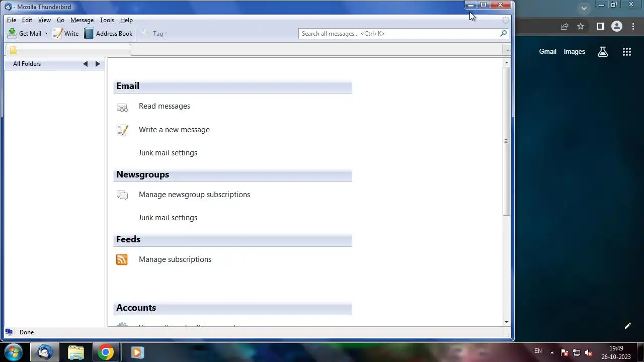Open Junk mail settings under Email

(168, 153)
